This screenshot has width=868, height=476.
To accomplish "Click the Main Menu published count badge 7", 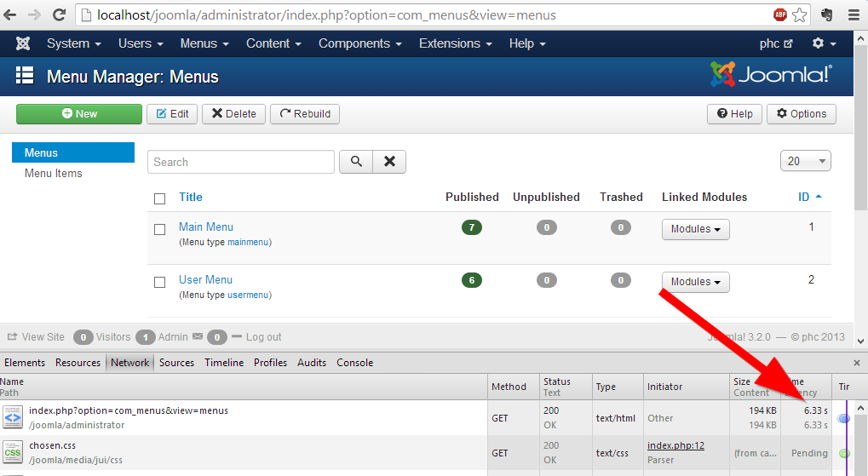I will coord(472,227).
